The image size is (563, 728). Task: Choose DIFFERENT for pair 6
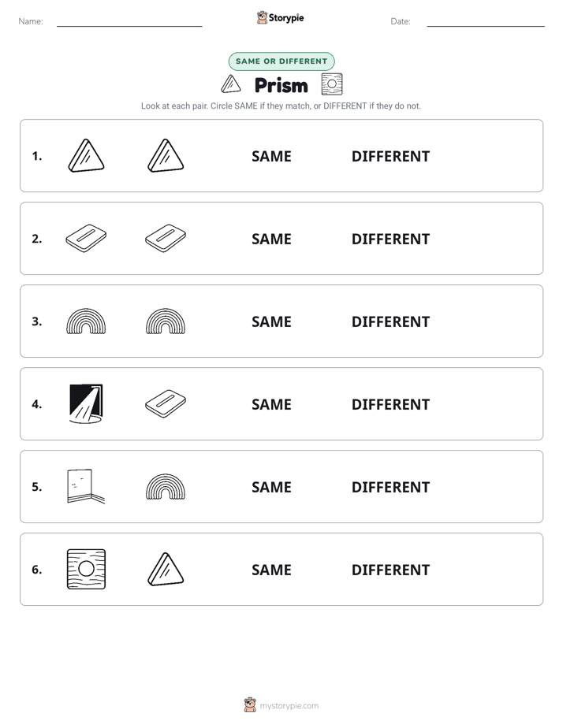(x=390, y=570)
